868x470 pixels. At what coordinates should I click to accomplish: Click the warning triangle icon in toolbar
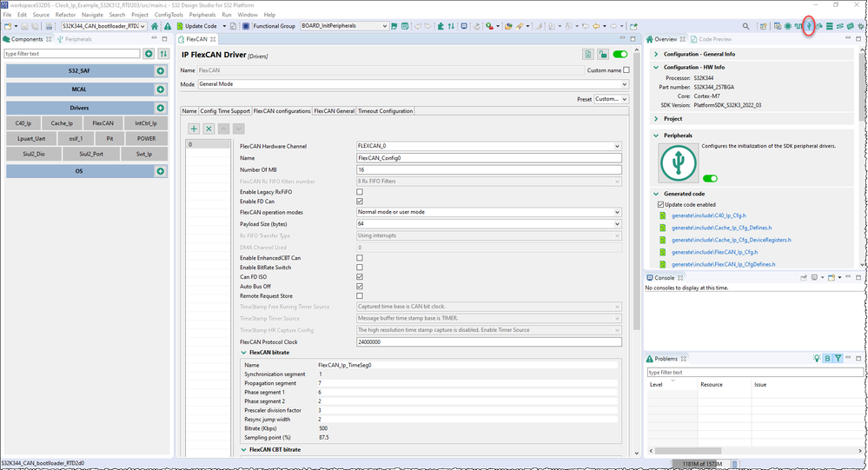click(167, 26)
